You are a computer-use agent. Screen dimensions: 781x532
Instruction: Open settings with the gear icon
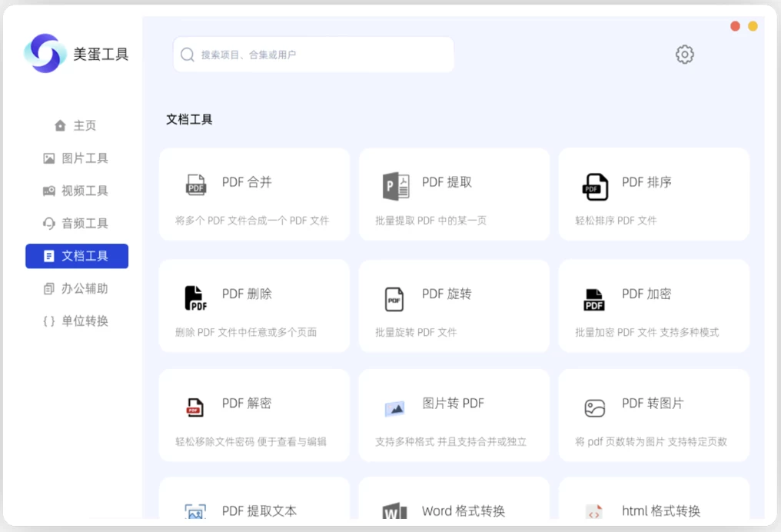(684, 55)
